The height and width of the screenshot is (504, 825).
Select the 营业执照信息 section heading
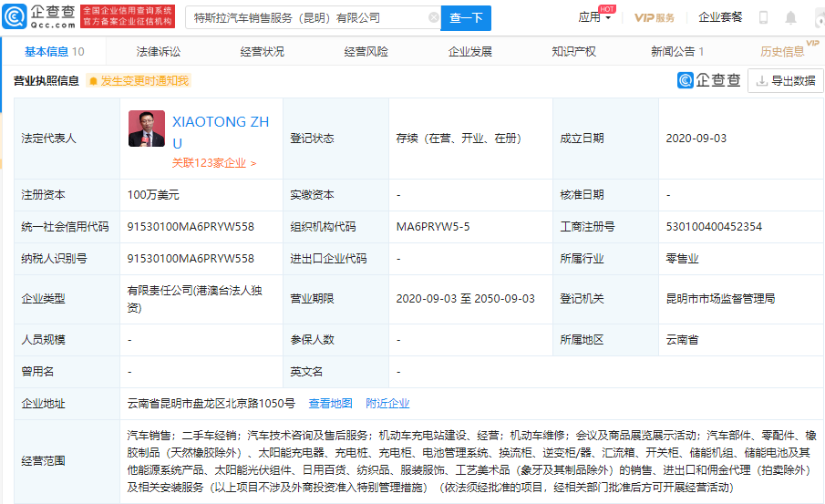46,81
